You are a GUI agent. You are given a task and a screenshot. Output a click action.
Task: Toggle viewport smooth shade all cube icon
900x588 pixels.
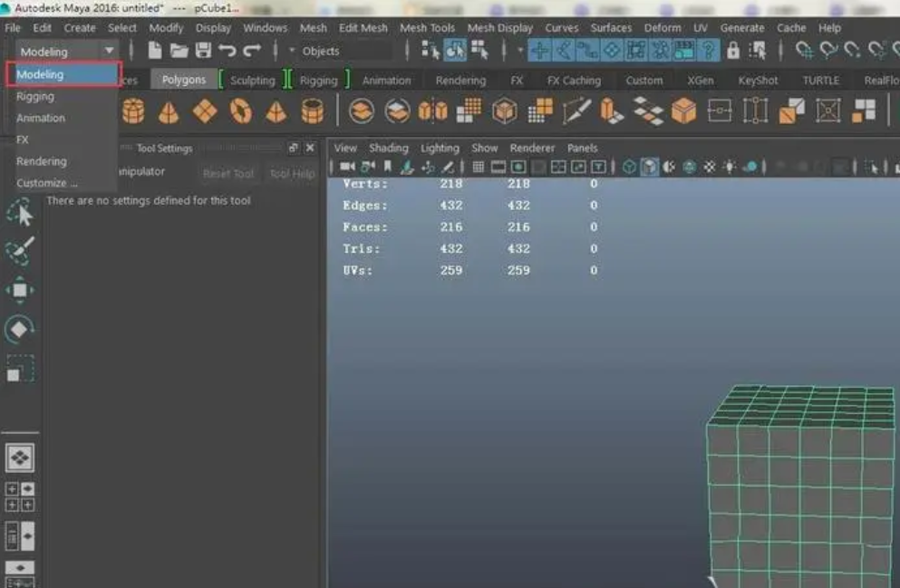(x=649, y=167)
